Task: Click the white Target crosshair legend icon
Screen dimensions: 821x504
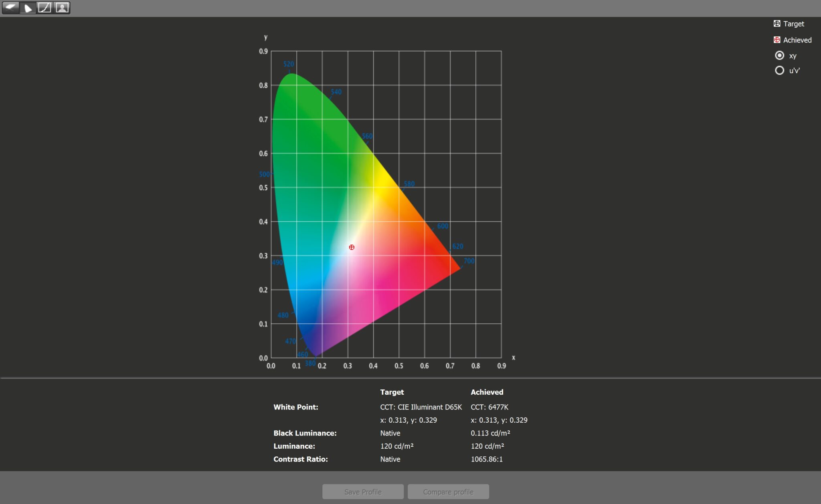Action: click(777, 24)
